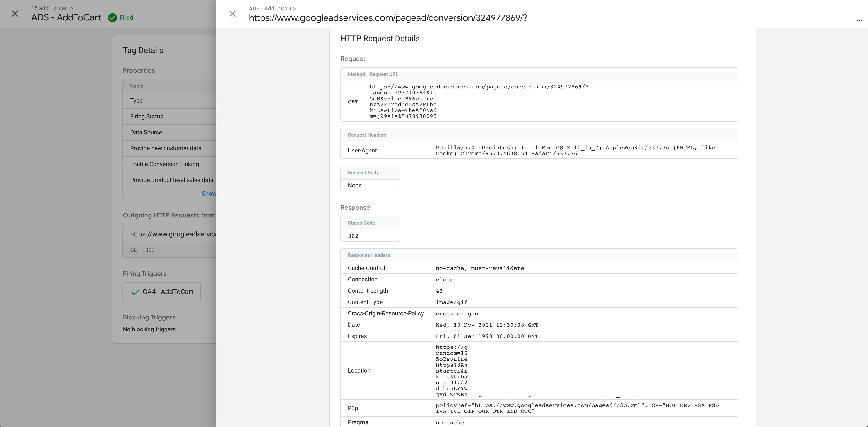Open the GA4 - AddToCart firing trigger
868x427 pixels.
click(x=162, y=292)
